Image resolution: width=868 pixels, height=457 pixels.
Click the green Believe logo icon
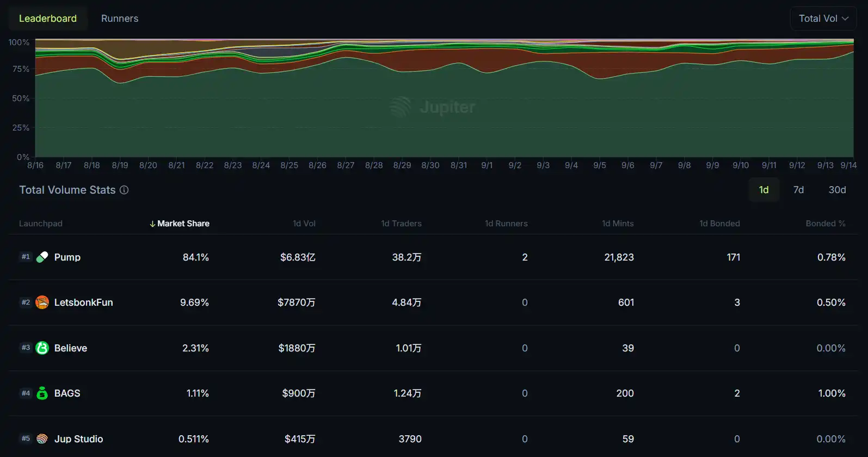pyautogui.click(x=42, y=348)
